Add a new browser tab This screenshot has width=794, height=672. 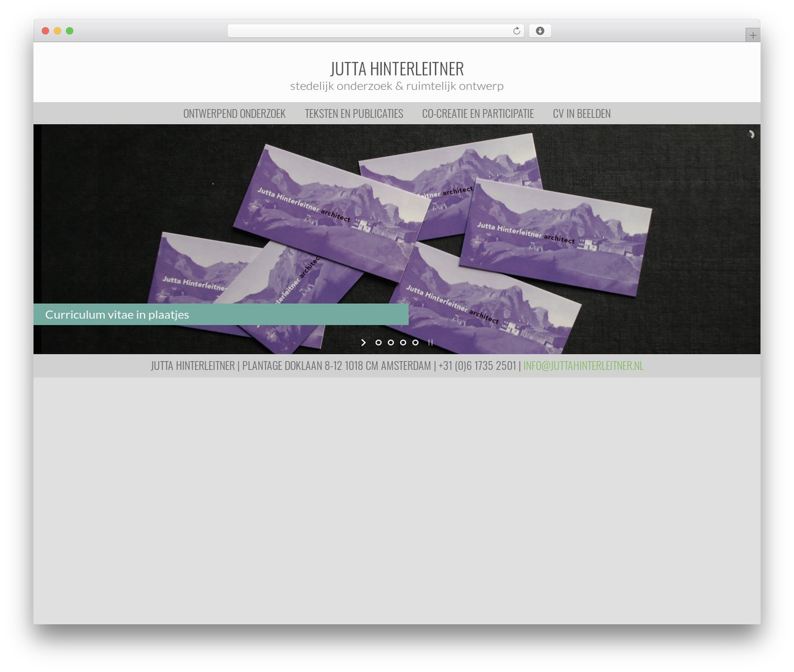(x=752, y=35)
